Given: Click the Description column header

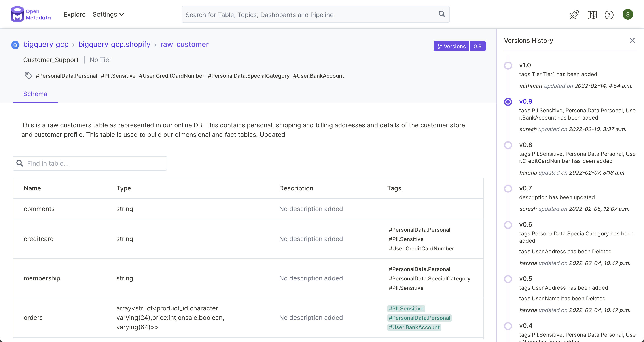Looking at the screenshot, I should click(x=296, y=188).
